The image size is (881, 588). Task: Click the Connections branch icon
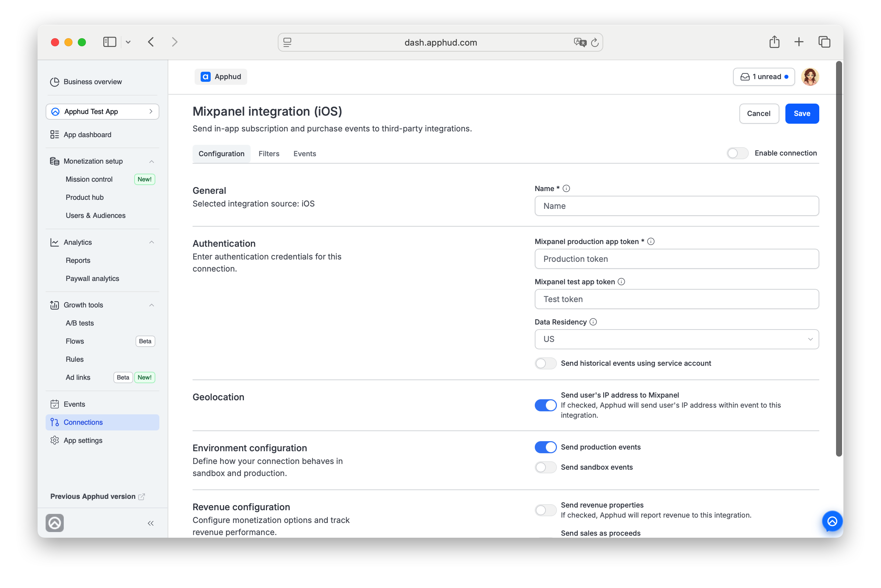pos(55,422)
